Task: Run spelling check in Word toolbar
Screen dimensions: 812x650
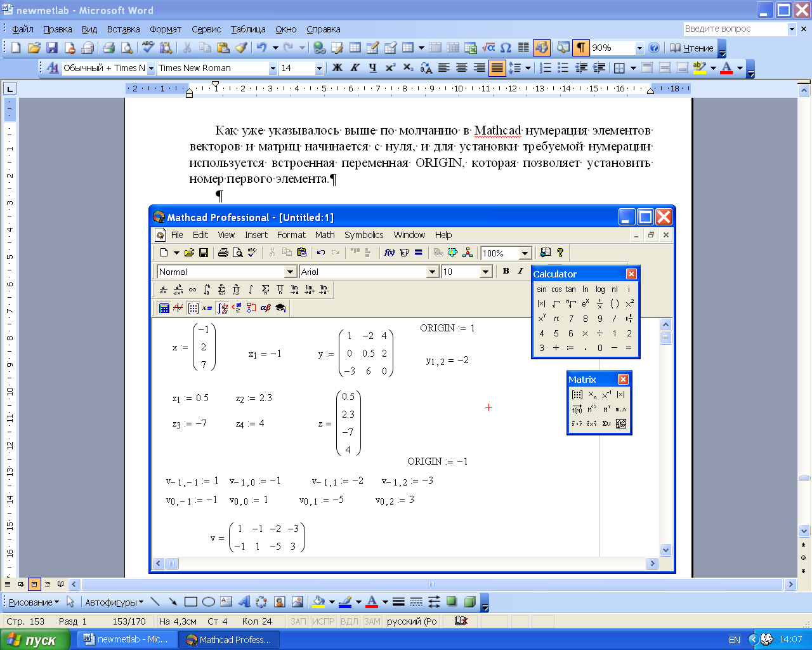Action: click(x=148, y=48)
